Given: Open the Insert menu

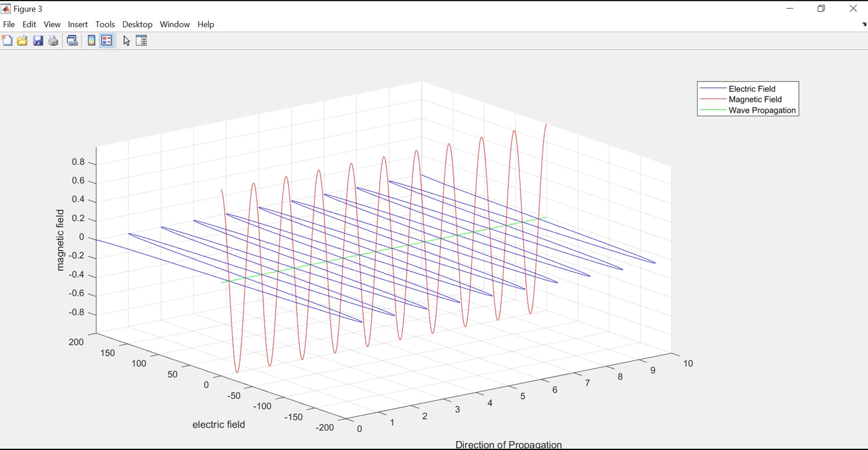Looking at the screenshot, I should 77,24.
